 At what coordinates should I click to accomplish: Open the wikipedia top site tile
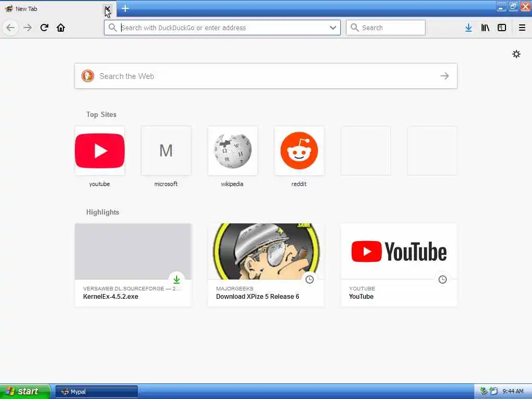tap(232, 151)
